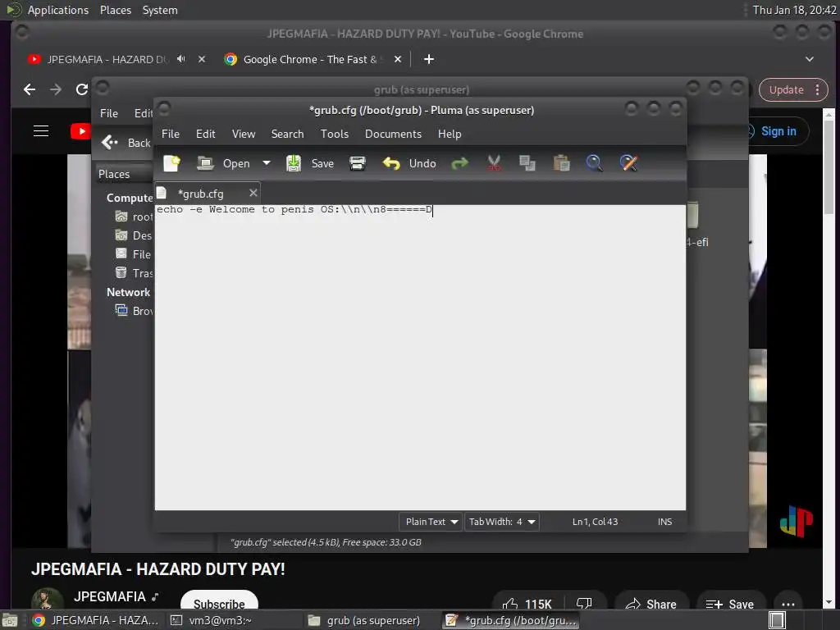Select Browse Network entry in sidebar
Viewport: 840px width, 630px height.
(x=135, y=311)
